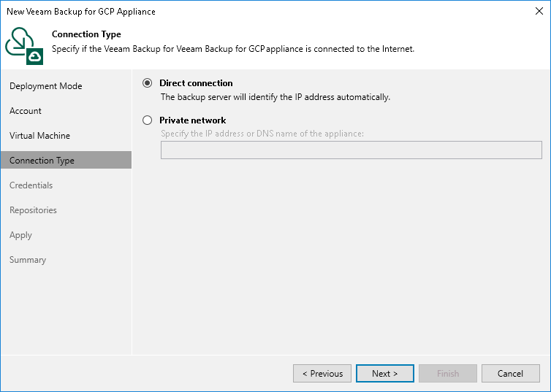Close the New Veeam Backup for GCP Appliance dialog
This screenshot has height=392, width=551.
pos(539,11)
